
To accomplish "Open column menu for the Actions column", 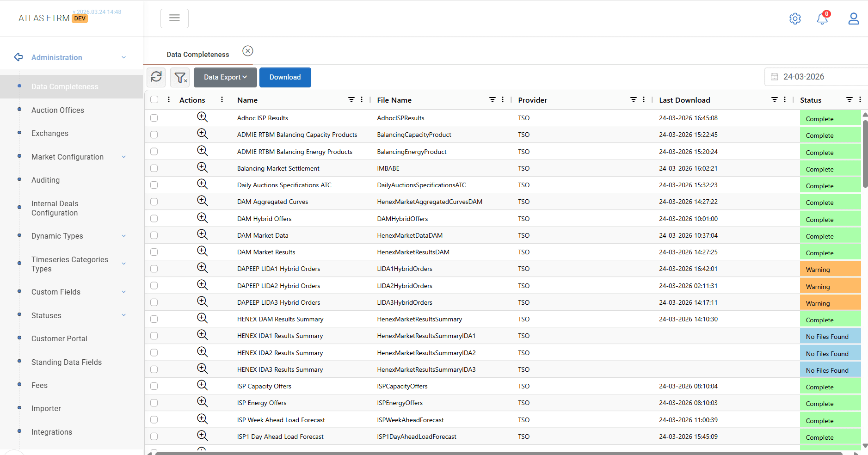I will (x=222, y=99).
